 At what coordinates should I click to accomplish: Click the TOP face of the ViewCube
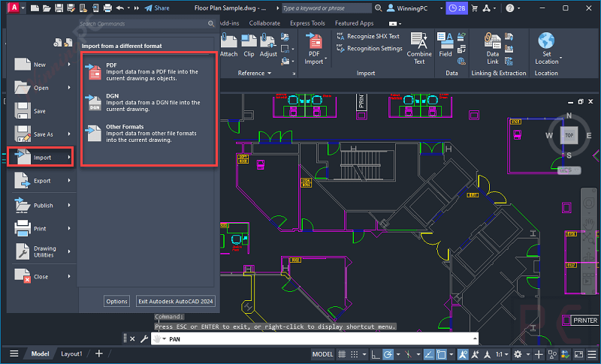pos(569,135)
